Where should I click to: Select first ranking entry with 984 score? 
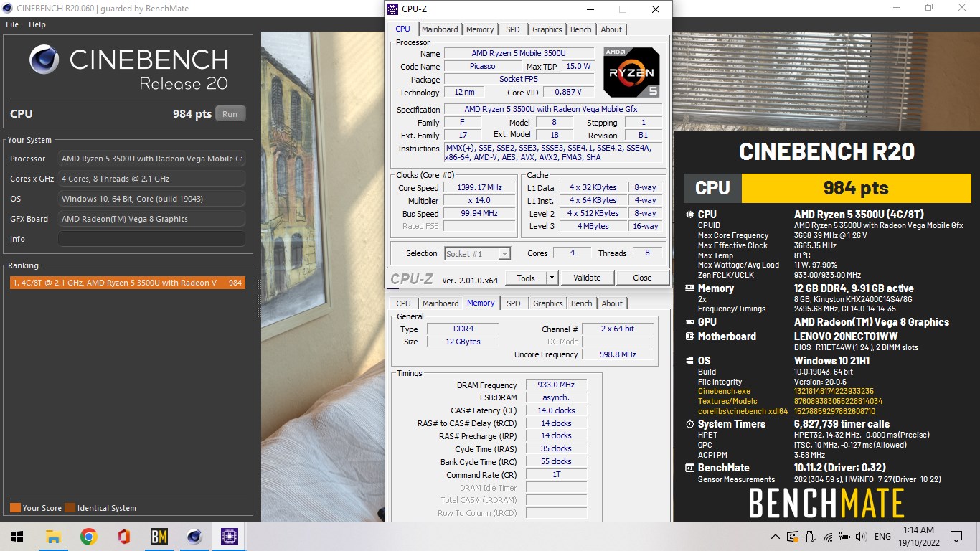(128, 283)
